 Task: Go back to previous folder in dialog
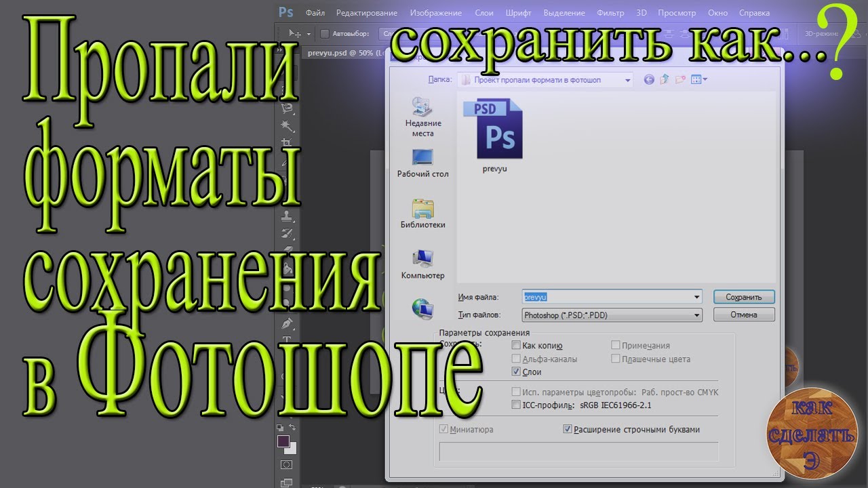tap(649, 80)
